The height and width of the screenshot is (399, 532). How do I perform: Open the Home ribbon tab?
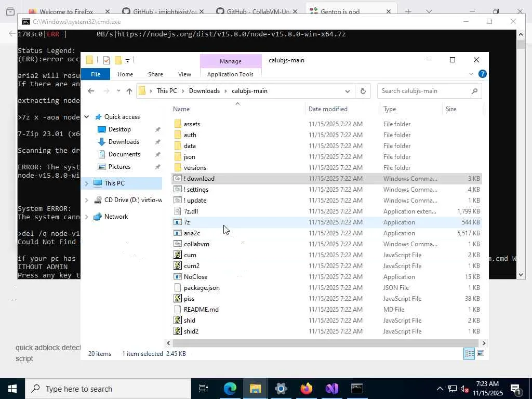125,74
